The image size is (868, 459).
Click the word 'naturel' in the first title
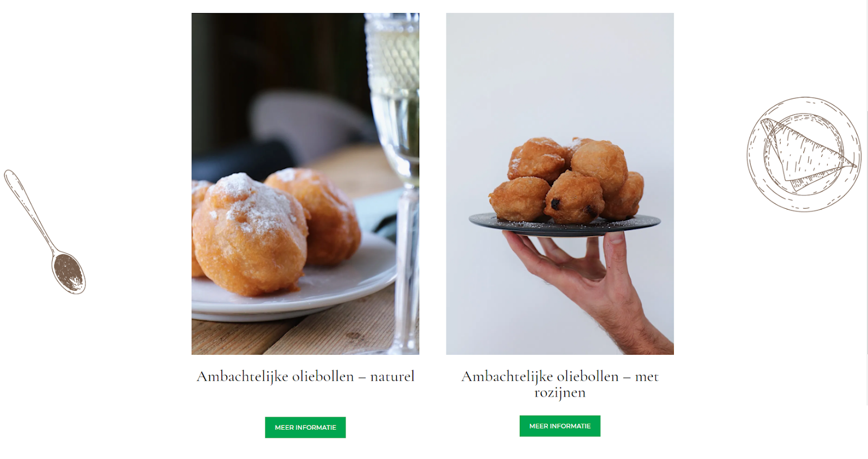392,377
